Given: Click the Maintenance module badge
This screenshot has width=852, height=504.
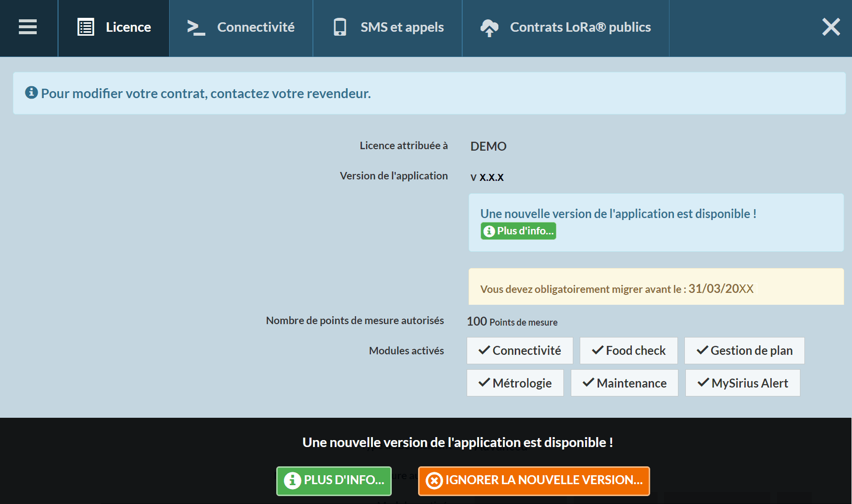Looking at the screenshot, I should point(624,383).
